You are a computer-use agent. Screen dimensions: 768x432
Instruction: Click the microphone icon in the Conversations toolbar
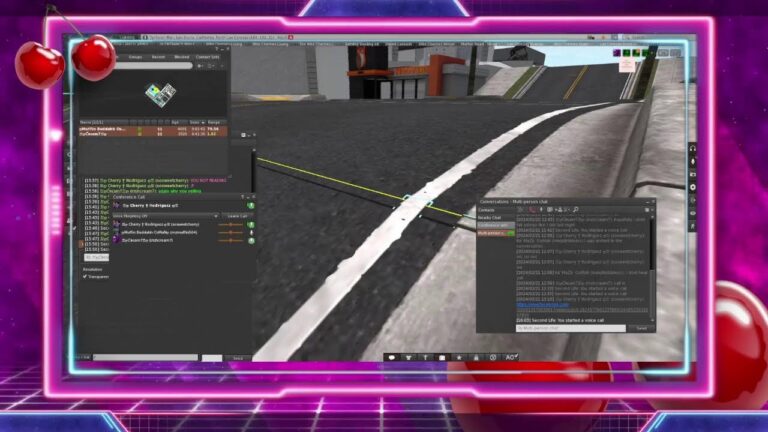click(x=541, y=210)
